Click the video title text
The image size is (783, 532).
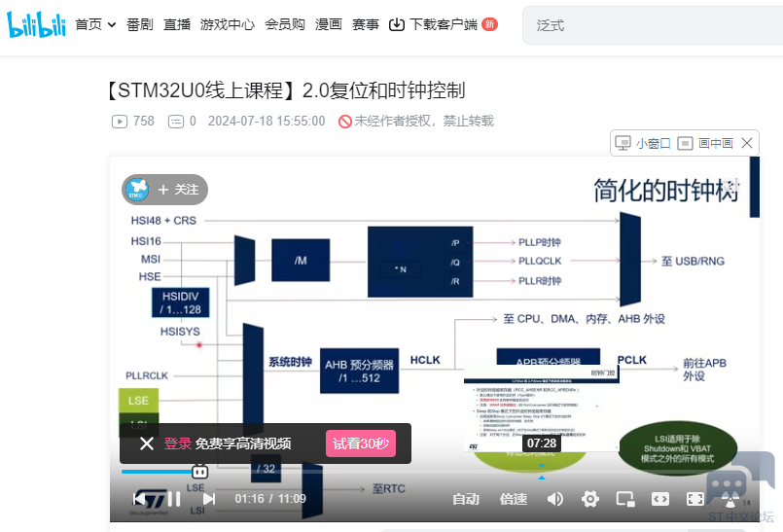[x=285, y=90]
